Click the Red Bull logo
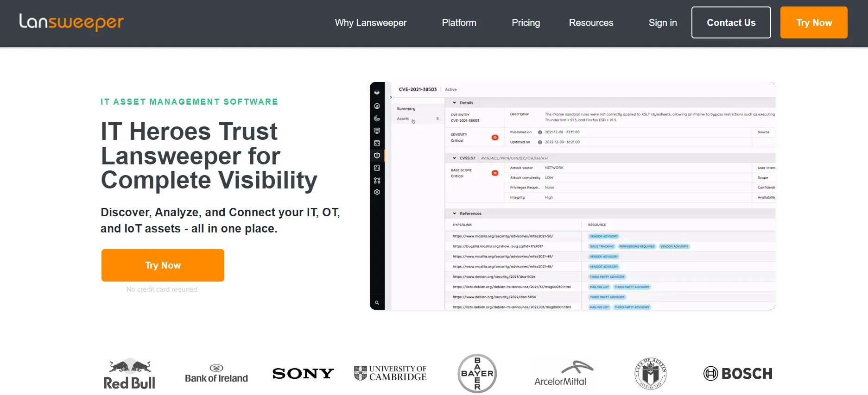Image resolution: width=868 pixels, height=395 pixels. click(x=129, y=374)
